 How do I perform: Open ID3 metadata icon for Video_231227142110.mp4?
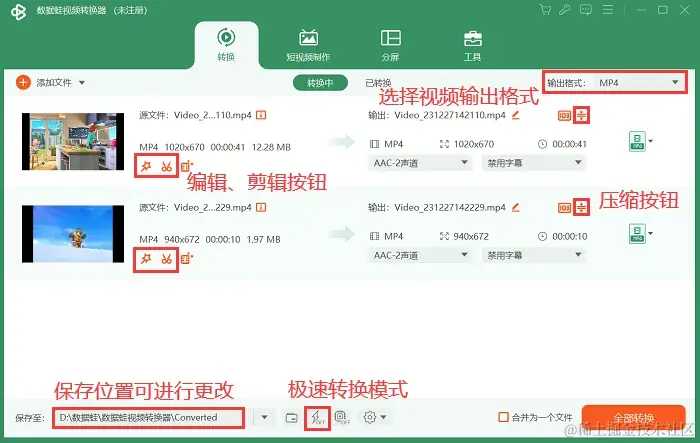pos(564,116)
